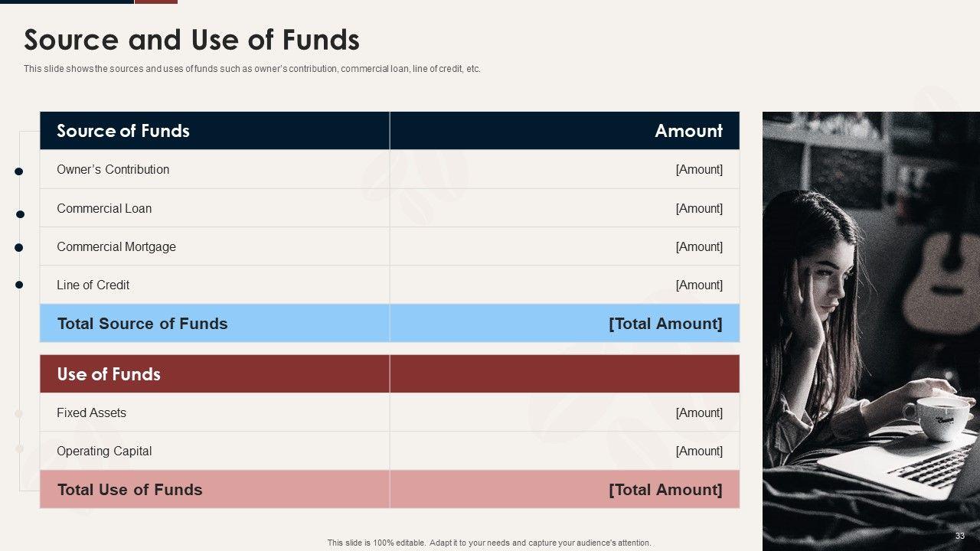Click the slide number 33
This screenshot has width=980, height=551.
(x=959, y=536)
